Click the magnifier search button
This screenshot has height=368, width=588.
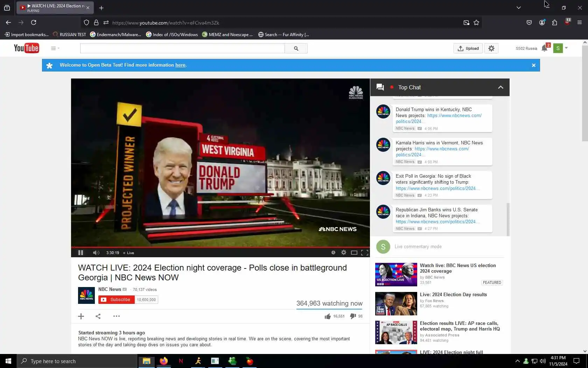pyautogui.click(x=296, y=48)
